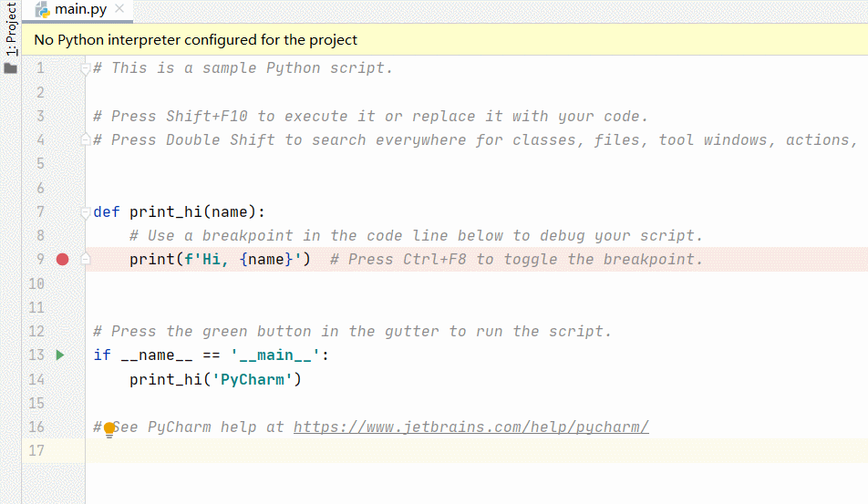Screen dimensions: 868x504
Task: Click 'print_hi(name):' function definition
Action: click(197, 211)
